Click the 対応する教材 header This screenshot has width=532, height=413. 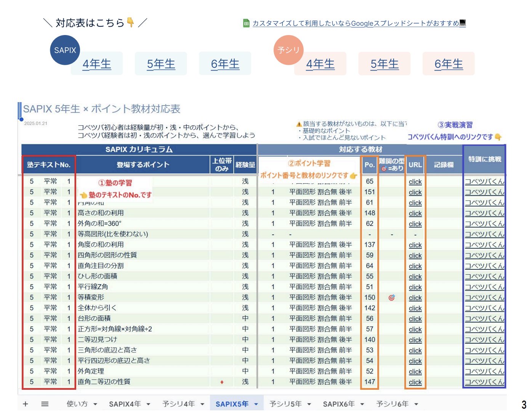coord(361,149)
